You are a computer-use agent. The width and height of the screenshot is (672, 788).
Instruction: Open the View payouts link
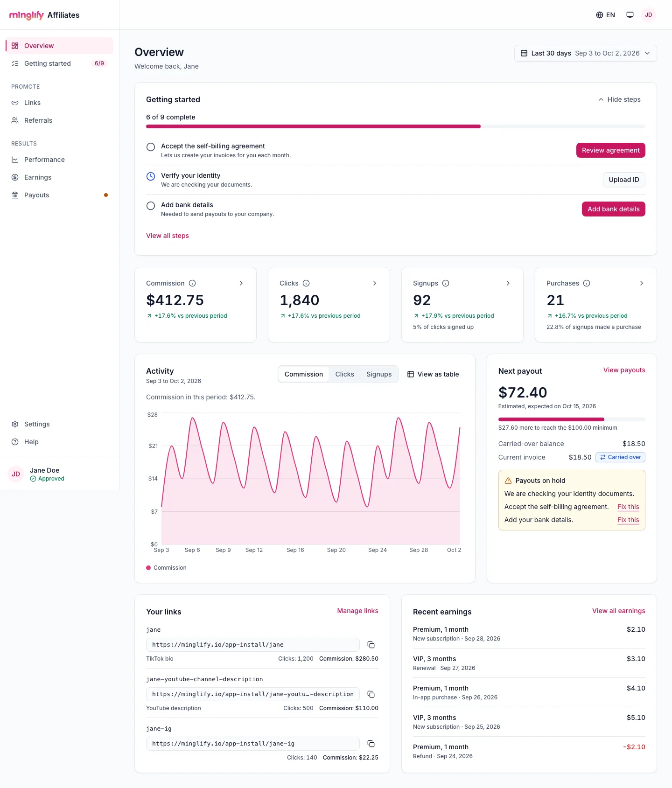(x=624, y=370)
